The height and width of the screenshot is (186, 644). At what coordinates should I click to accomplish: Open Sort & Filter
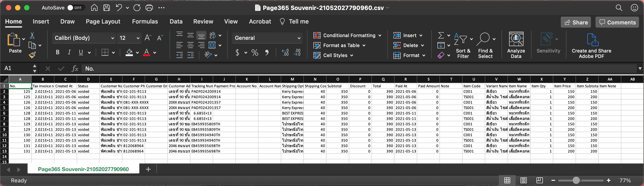463,45
